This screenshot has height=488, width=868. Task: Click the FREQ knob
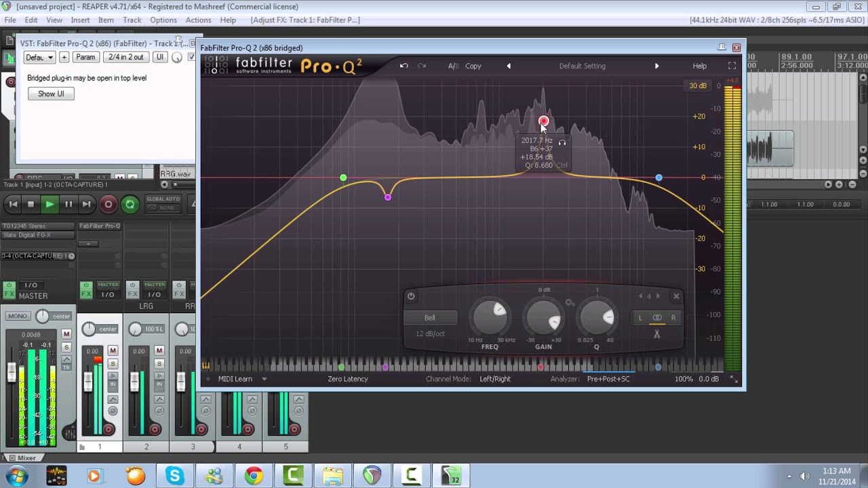[x=490, y=317]
